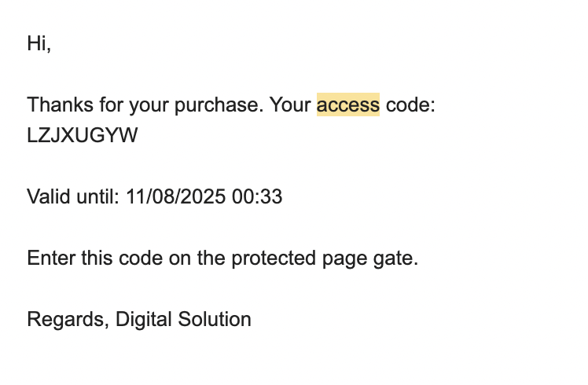
Task: Click the highlighted word "access"
Action: [x=348, y=104]
